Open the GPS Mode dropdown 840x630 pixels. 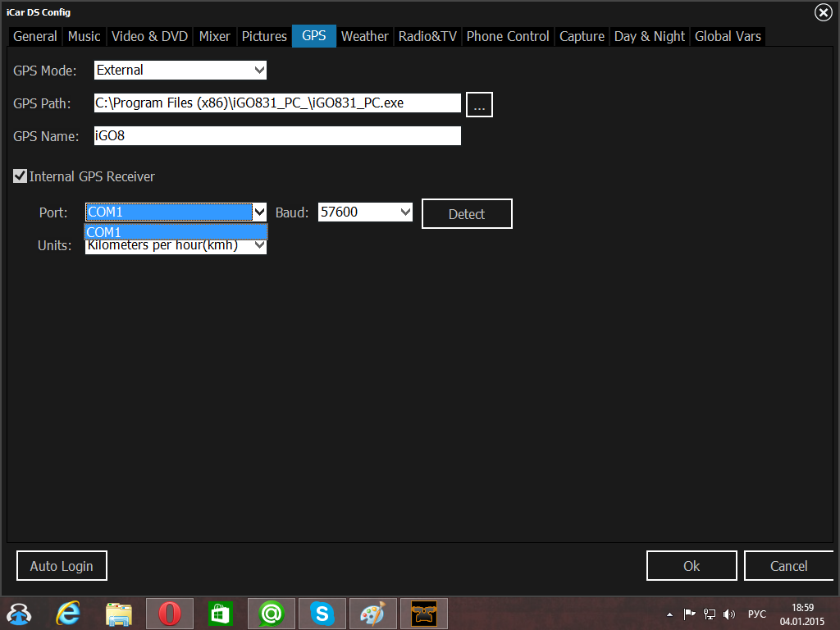click(180, 71)
